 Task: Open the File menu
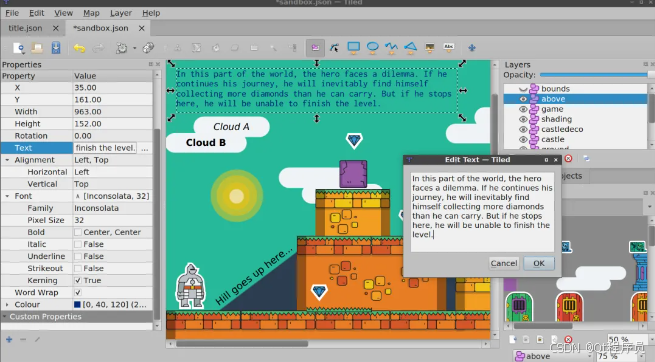coord(12,13)
